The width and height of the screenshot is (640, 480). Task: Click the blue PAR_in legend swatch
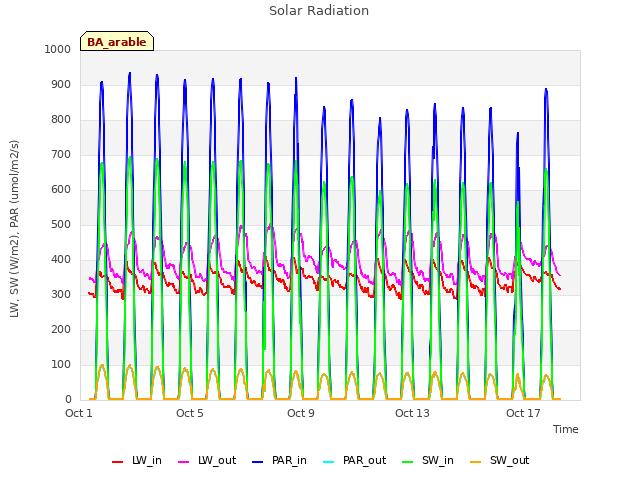(258, 462)
